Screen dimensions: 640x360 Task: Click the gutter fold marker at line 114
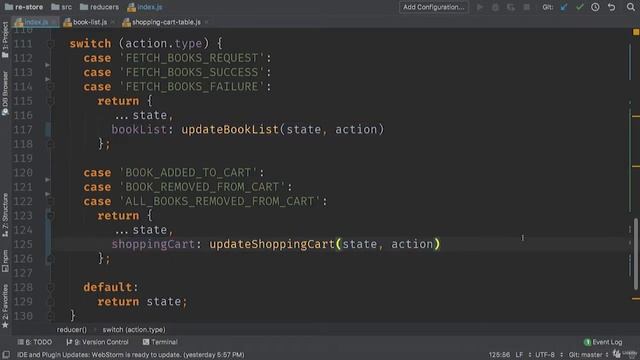tap(51, 87)
